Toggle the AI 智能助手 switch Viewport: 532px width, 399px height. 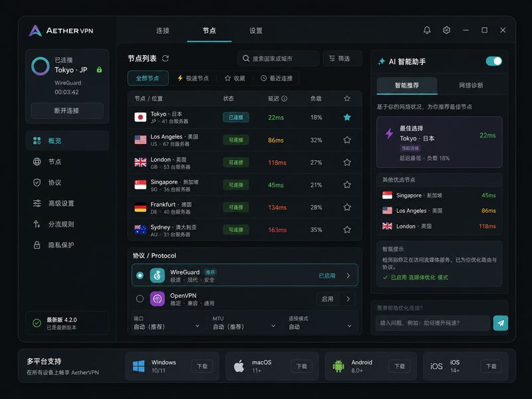[493, 61]
